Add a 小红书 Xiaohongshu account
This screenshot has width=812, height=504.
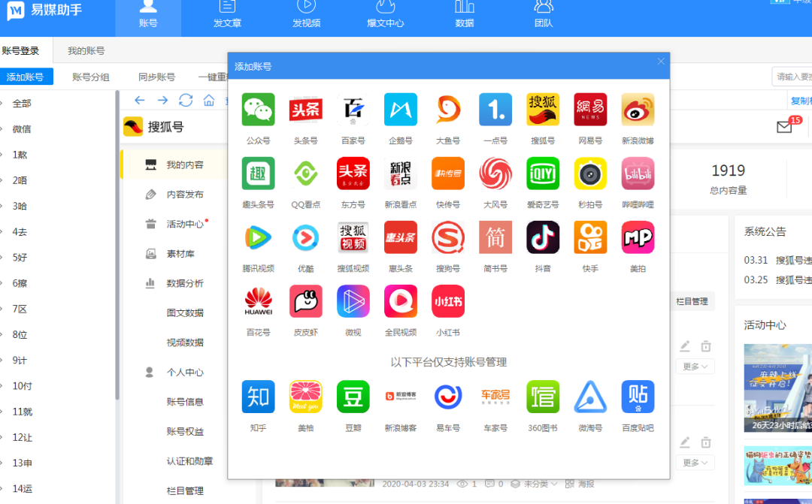click(x=447, y=300)
